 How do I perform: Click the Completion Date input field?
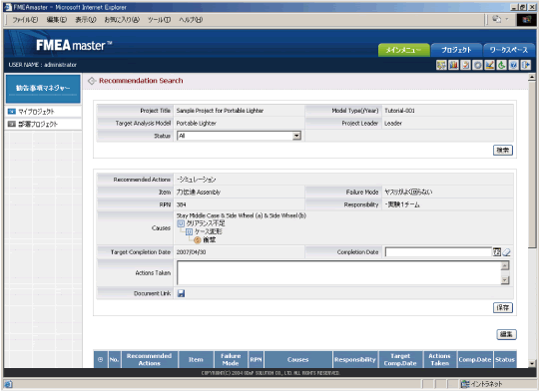[438, 252]
